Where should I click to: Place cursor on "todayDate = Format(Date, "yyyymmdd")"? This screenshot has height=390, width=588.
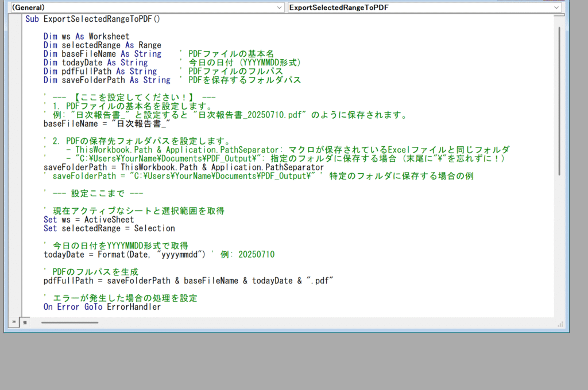point(125,255)
